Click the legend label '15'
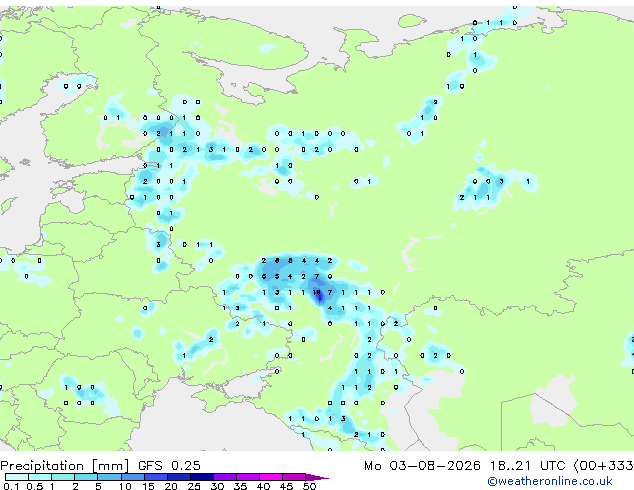 (148, 486)
